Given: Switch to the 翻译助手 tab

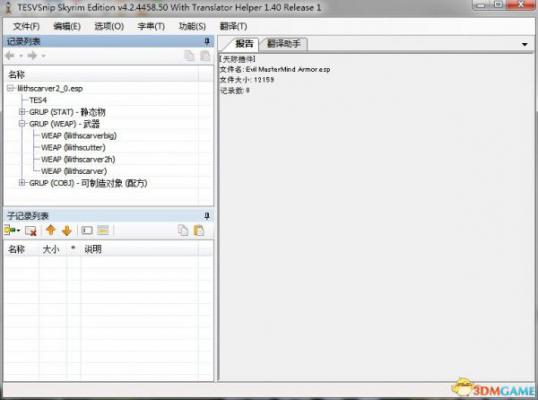Looking at the screenshot, I should [x=284, y=44].
